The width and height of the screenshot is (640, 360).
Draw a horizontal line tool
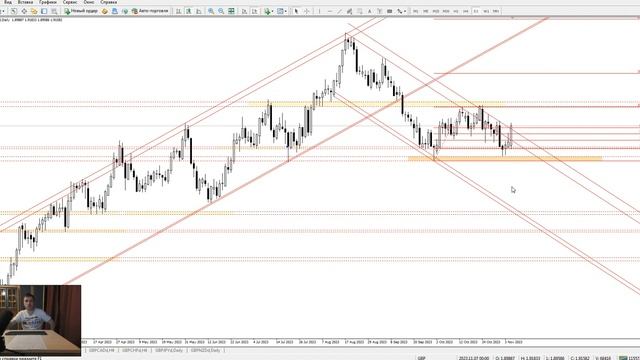click(x=330, y=11)
